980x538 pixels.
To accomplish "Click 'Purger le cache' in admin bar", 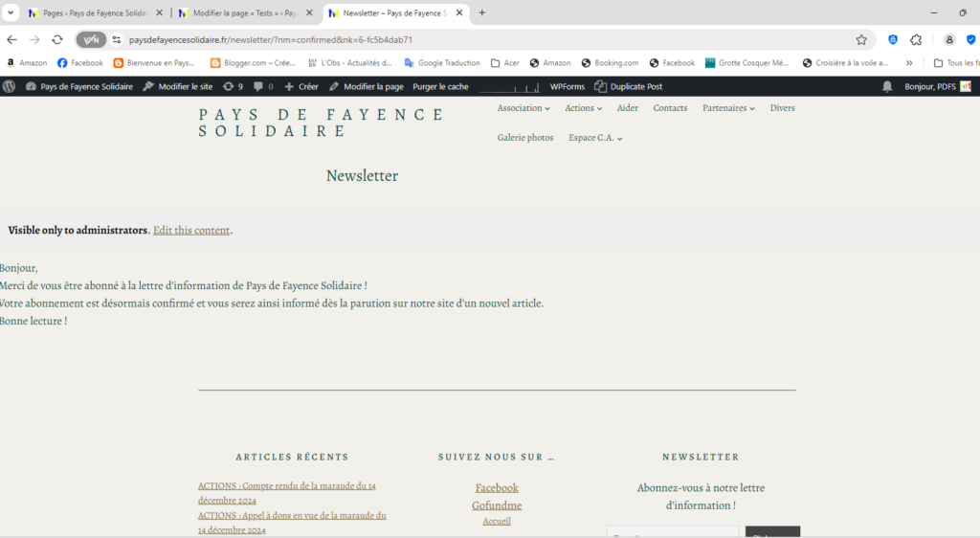I will 440,86.
